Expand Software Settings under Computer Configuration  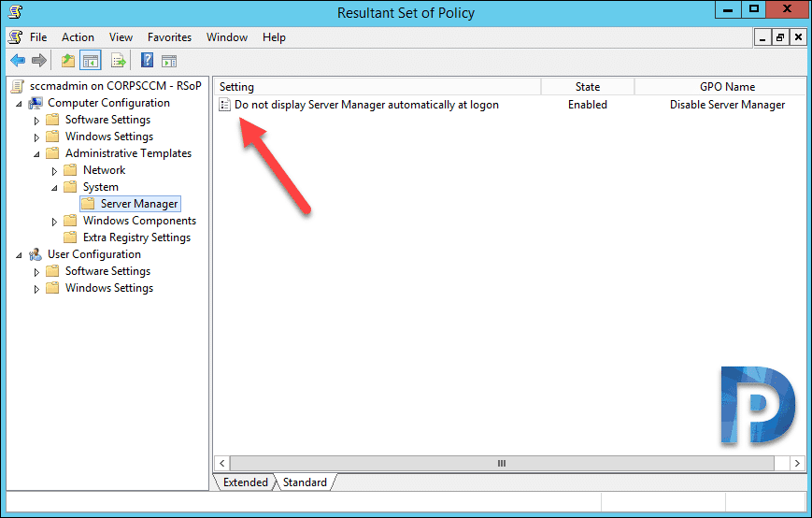tap(36, 121)
